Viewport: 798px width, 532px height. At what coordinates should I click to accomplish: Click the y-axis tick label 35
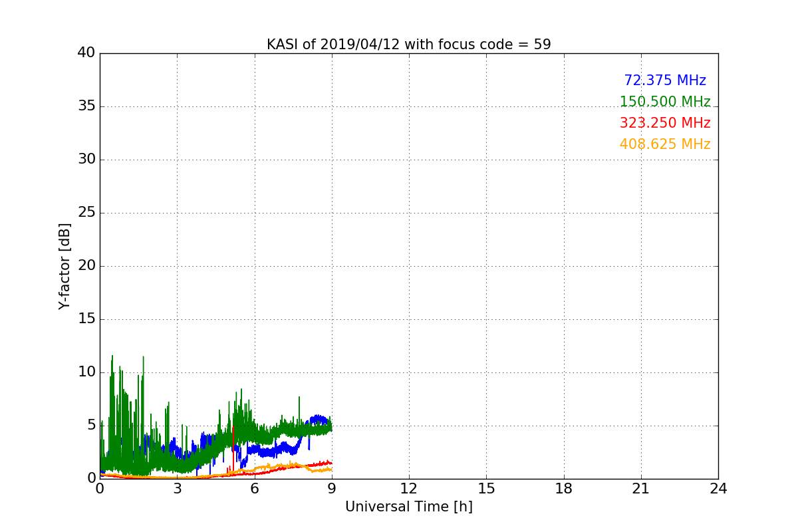(x=87, y=106)
